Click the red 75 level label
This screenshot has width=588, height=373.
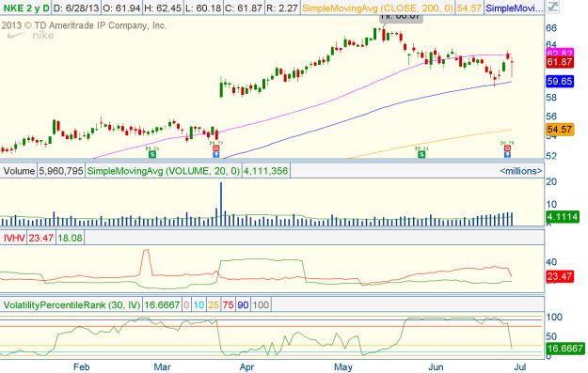(x=228, y=304)
